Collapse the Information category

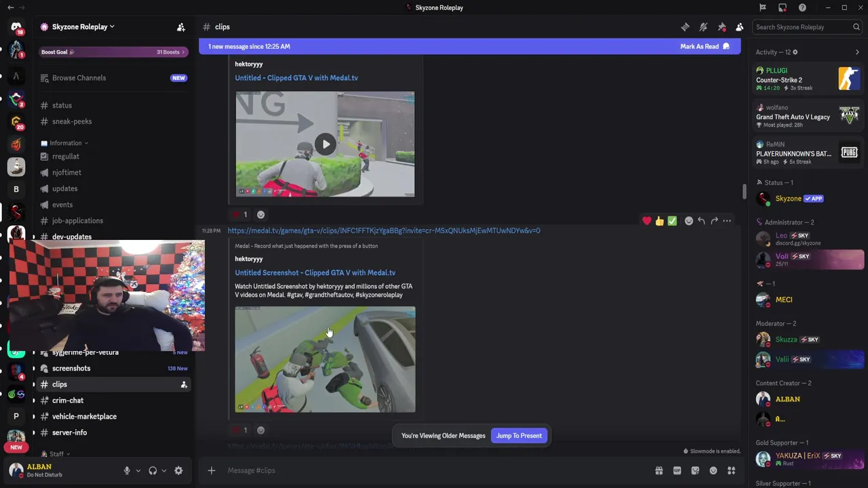(64, 143)
